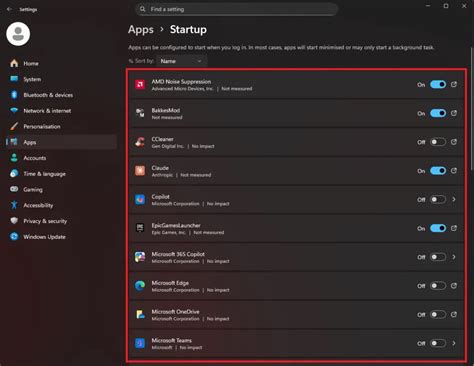Click the Apps breadcrumb link
474x366 pixels.
coord(141,30)
